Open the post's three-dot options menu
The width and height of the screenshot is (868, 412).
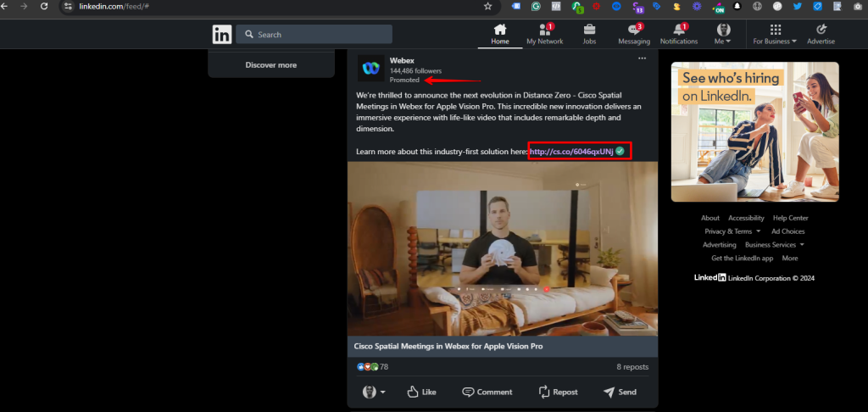click(x=643, y=58)
